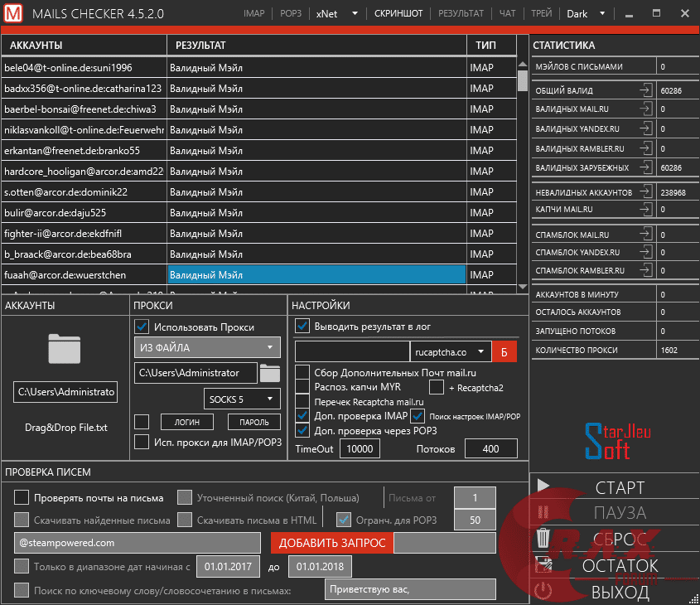
Task: Click the ЛОГИН proxy button
Action: (x=187, y=423)
